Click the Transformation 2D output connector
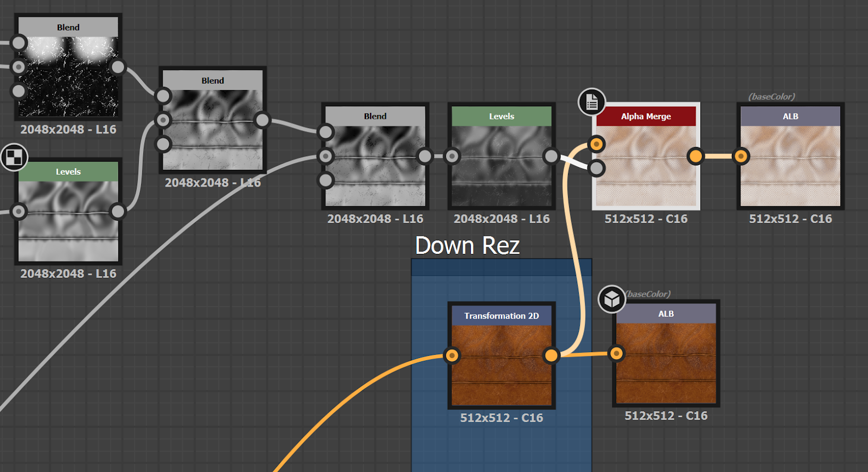Screen dimensions: 868x472 coord(551,355)
